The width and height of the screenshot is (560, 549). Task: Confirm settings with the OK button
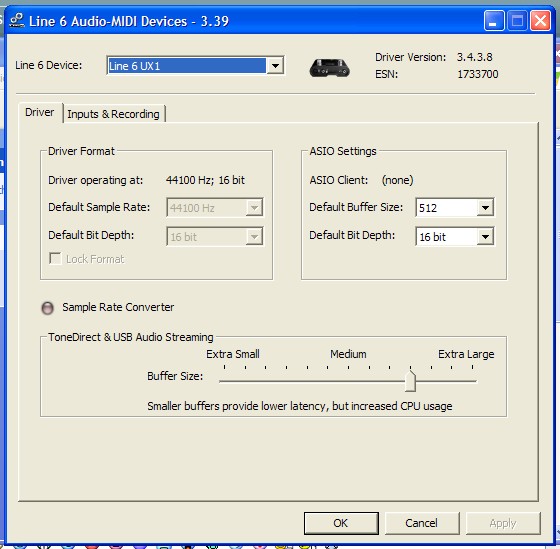(x=341, y=523)
